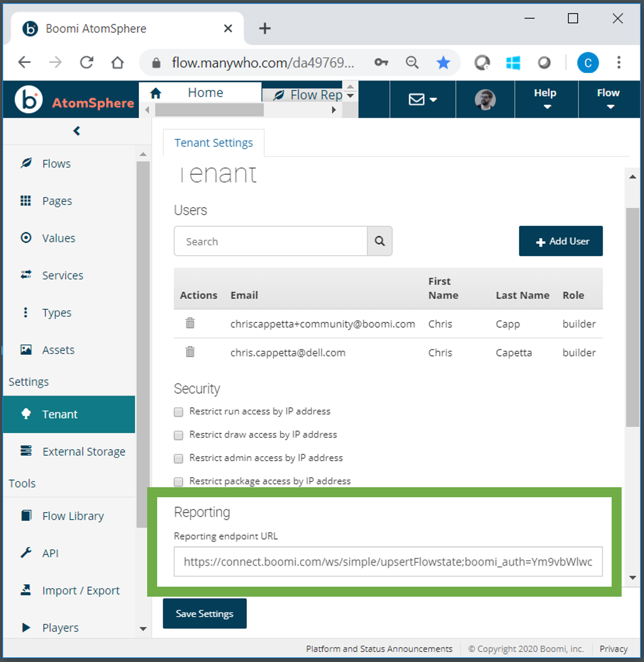This screenshot has width=644, height=662.
Task: Click inside the Reporting endpoint URL field
Action: (388, 562)
